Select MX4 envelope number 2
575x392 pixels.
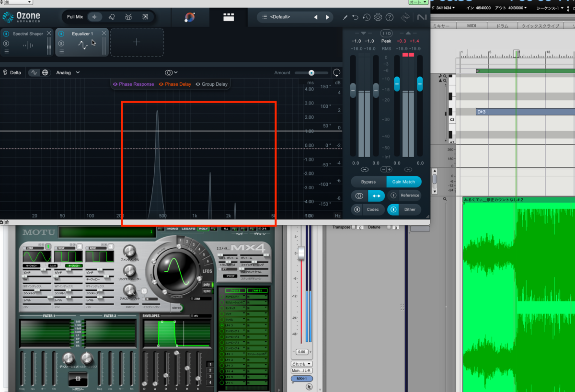click(210, 370)
